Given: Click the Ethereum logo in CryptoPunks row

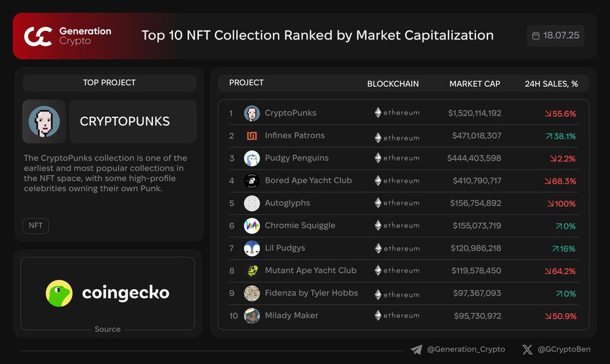Looking at the screenshot, I should 378,113.
